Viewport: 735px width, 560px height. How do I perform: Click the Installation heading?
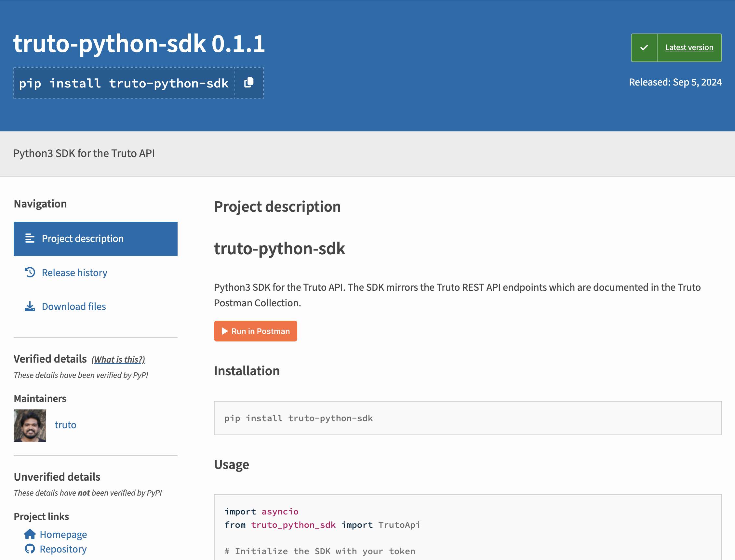247,371
